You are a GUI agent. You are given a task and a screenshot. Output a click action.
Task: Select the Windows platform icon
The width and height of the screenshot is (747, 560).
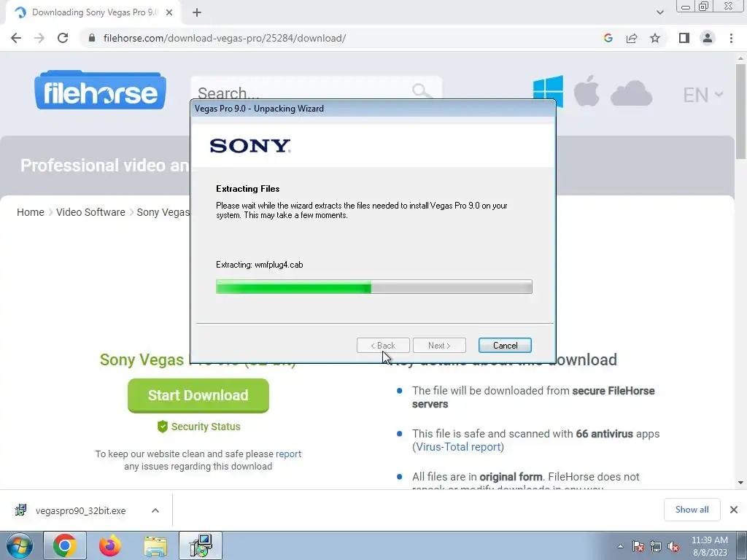(548, 90)
